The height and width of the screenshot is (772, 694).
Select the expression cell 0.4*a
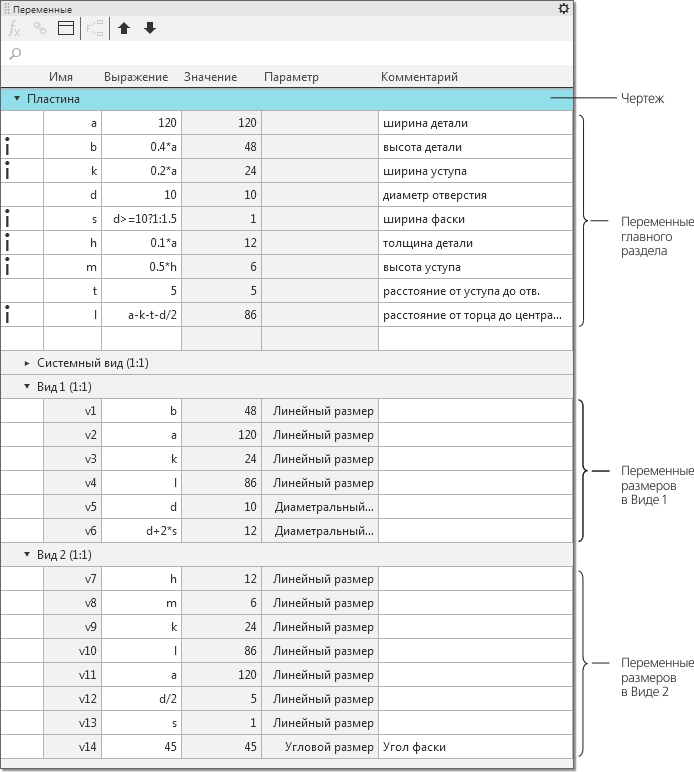tap(141, 147)
